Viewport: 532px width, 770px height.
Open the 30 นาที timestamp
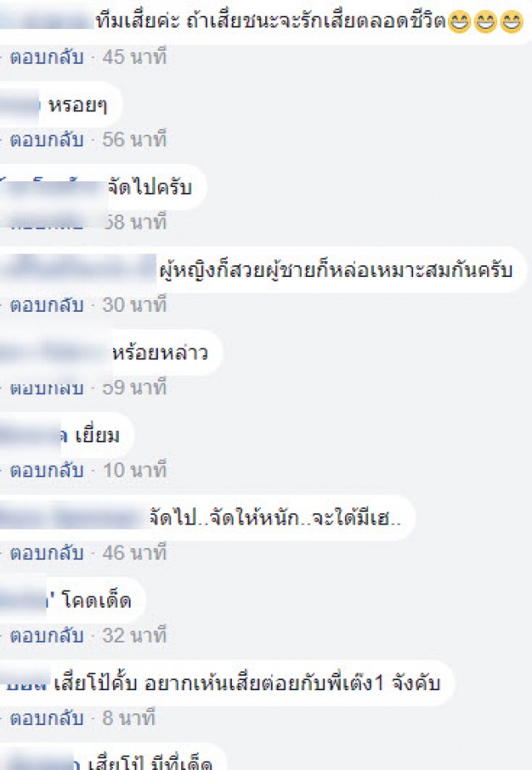tap(135, 305)
